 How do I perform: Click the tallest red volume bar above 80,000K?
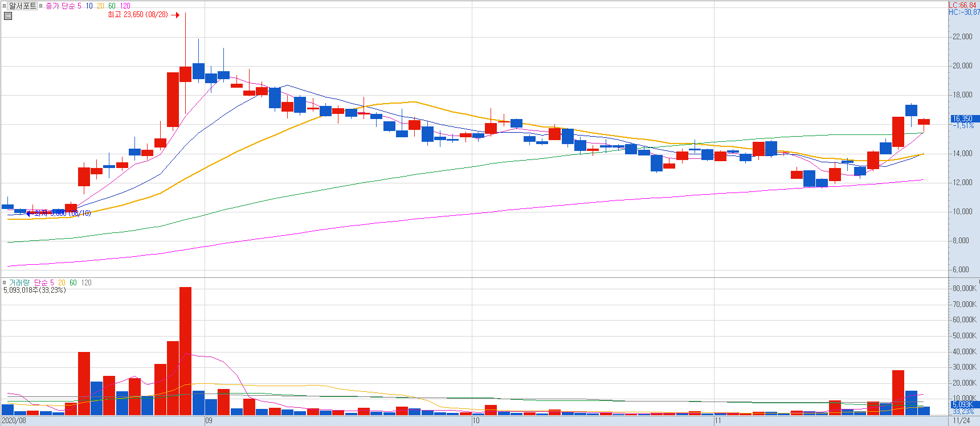point(185,351)
